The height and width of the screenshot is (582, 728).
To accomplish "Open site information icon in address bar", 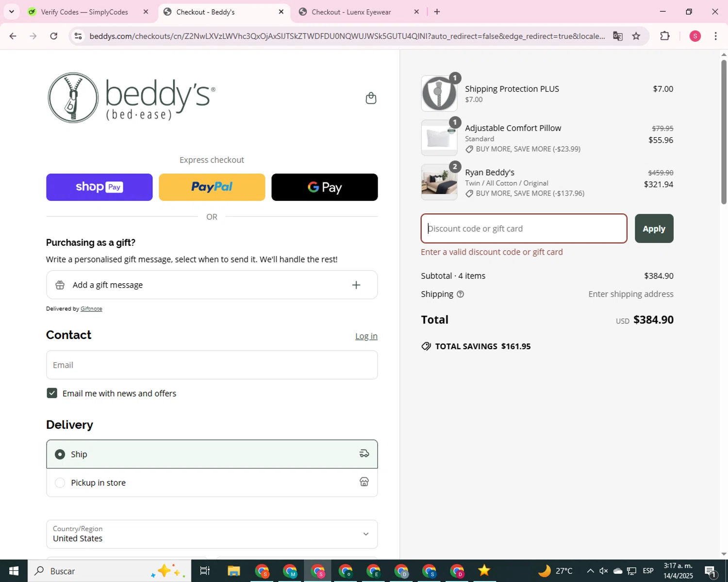I will 78,36.
